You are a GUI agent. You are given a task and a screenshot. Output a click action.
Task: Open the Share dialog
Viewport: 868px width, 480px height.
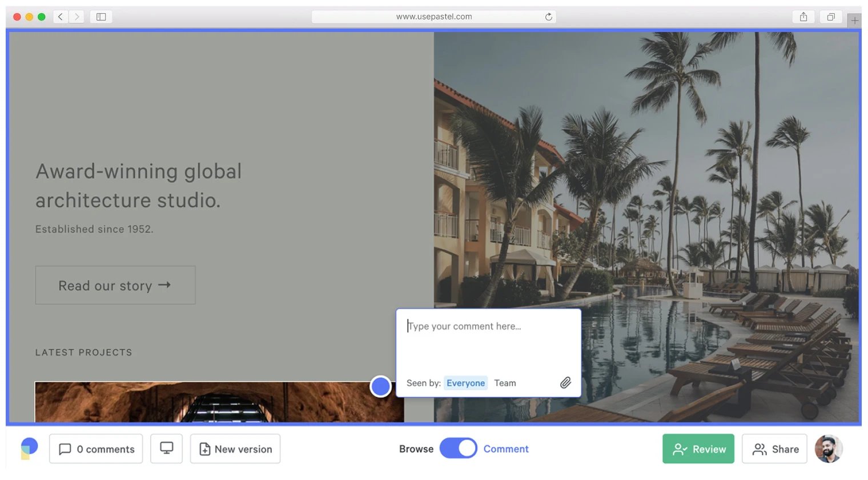click(774, 449)
